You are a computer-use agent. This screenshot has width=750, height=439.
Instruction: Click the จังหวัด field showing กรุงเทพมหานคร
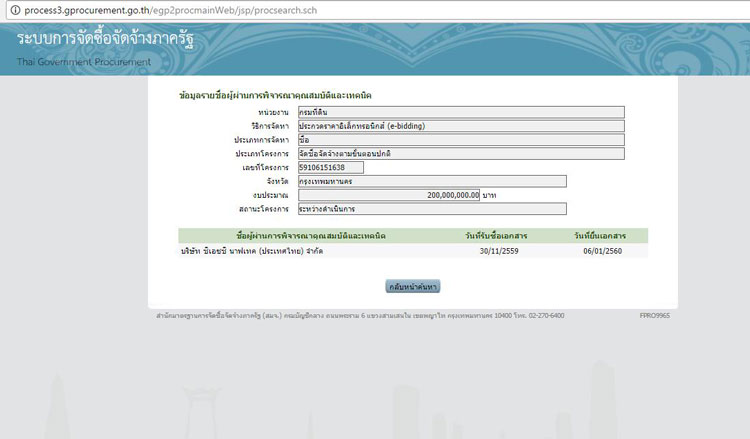[x=431, y=181]
